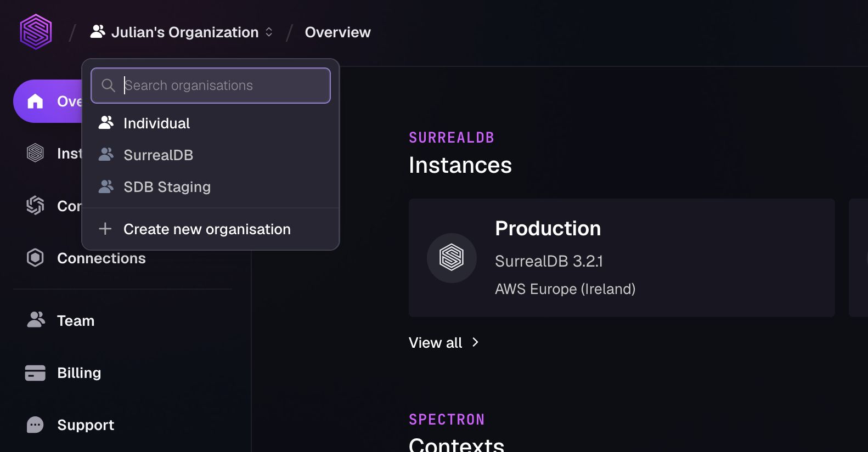Switch to the SurrealDB organisation
868x452 pixels.
tap(211, 155)
